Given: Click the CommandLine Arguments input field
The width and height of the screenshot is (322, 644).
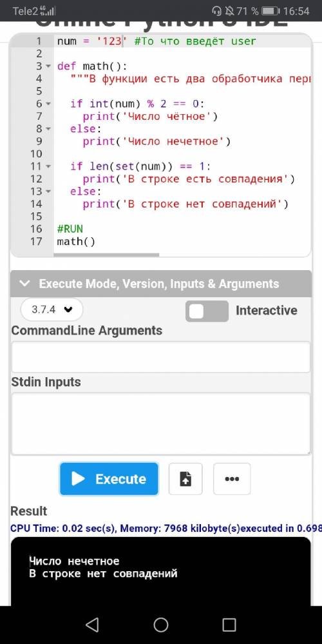Looking at the screenshot, I should (161, 357).
